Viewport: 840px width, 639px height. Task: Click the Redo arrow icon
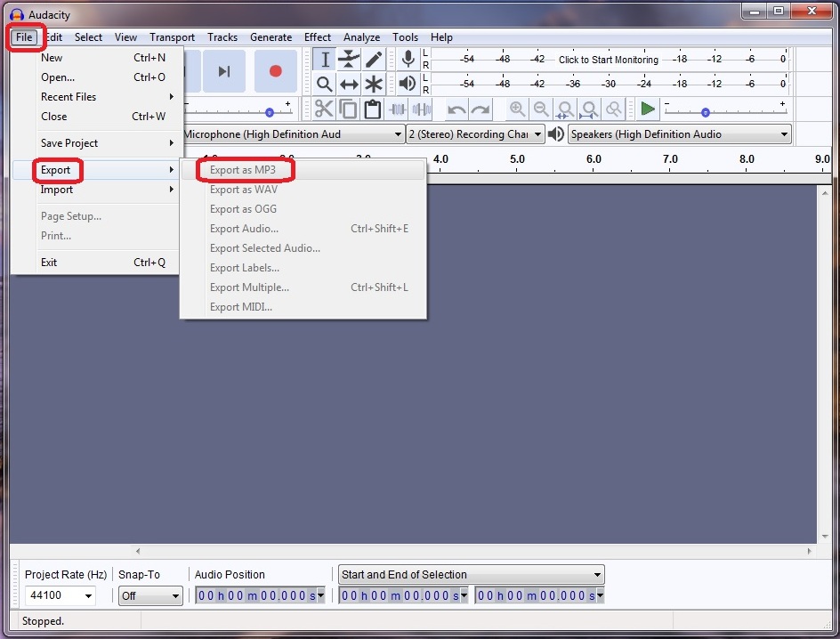point(481,109)
